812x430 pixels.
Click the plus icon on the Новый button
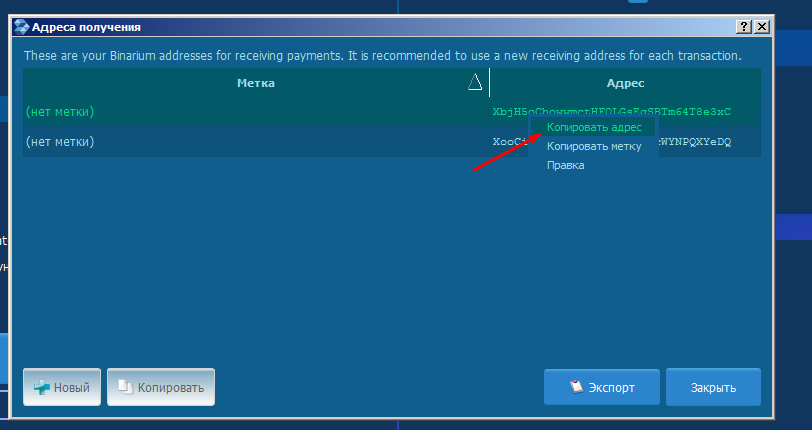pos(41,387)
